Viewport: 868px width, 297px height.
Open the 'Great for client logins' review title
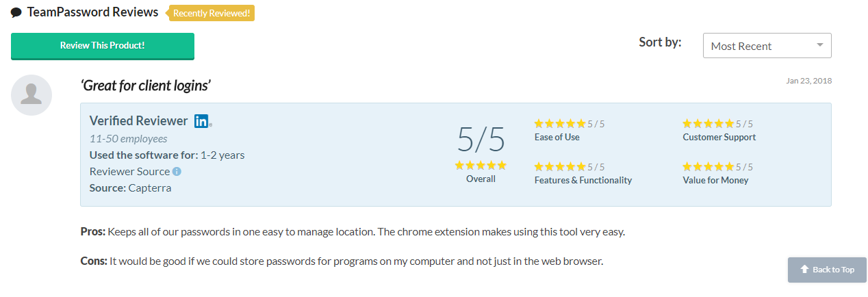pos(145,86)
